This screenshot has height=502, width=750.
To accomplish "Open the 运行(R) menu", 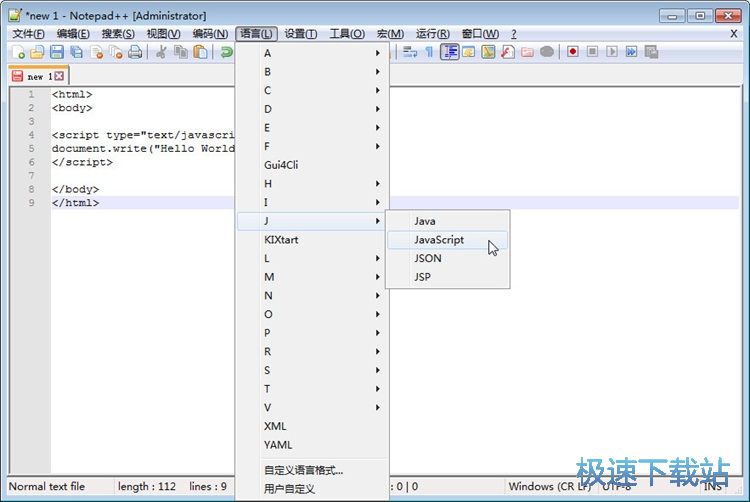I will pyautogui.click(x=432, y=34).
